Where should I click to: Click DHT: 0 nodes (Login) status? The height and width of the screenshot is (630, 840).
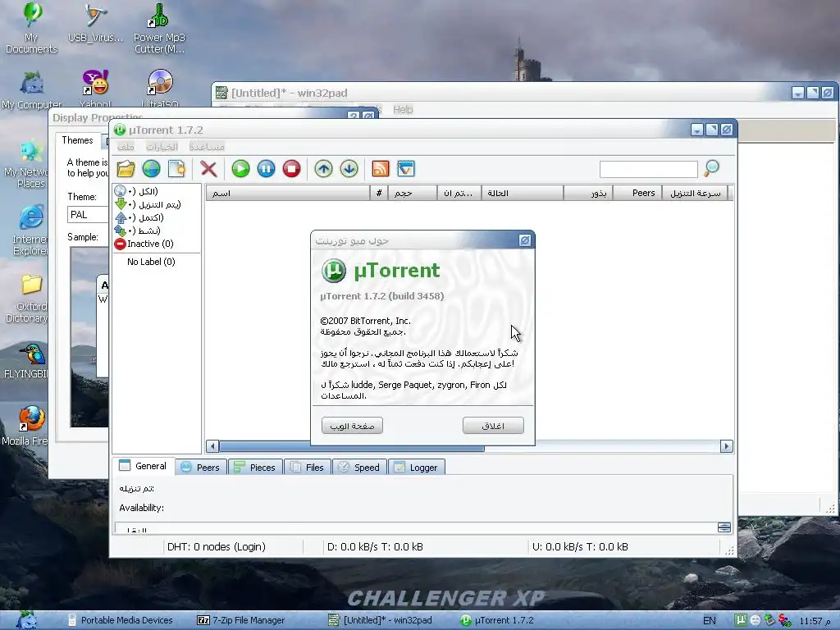217,547
